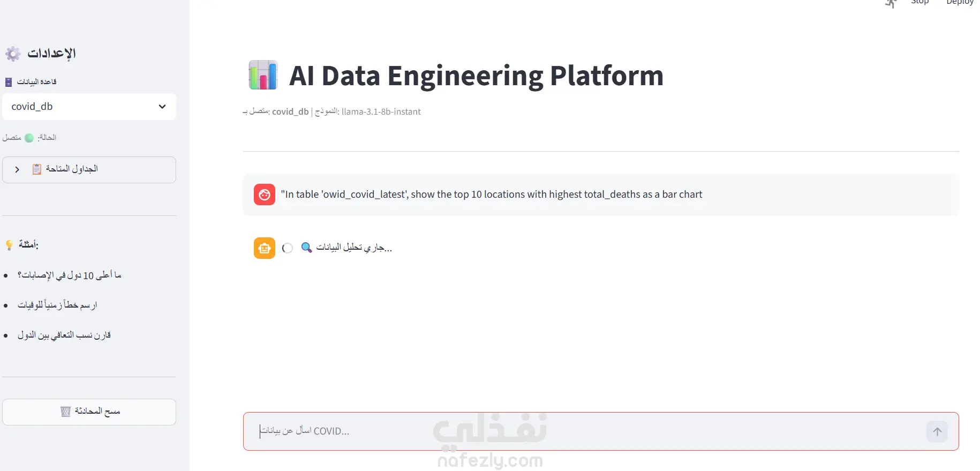Click the red user avatar icon
980x471 pixels.
265,195
